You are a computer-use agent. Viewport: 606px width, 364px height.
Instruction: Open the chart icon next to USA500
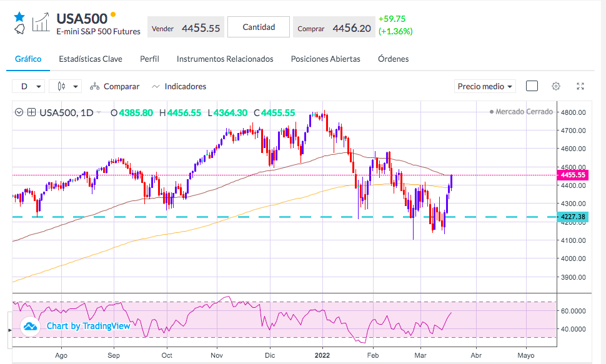click(x=41, y=22)
